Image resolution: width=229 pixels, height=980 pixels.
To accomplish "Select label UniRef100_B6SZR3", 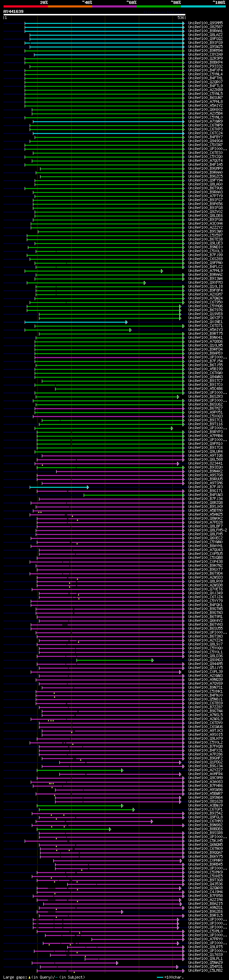I will [x=205, y=397].
